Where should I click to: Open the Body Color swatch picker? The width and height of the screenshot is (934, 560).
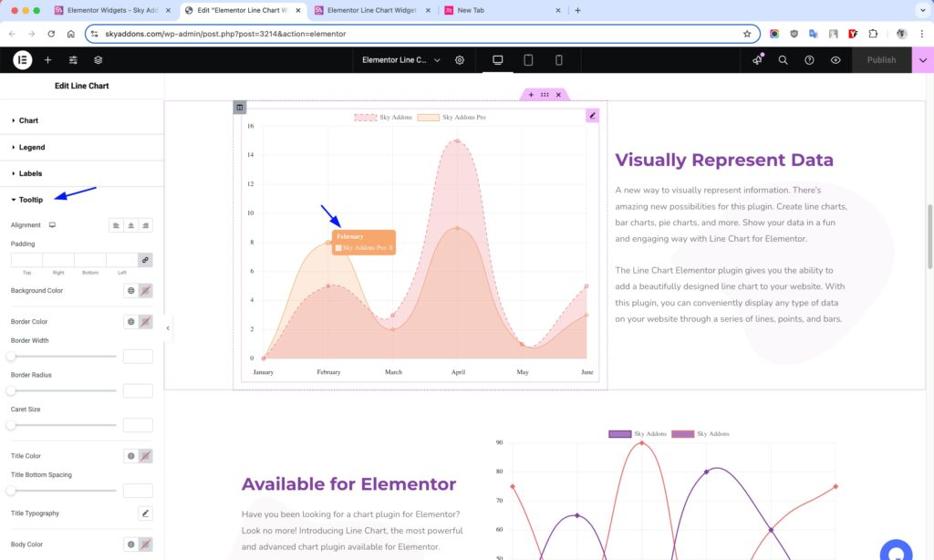[145, 544]
